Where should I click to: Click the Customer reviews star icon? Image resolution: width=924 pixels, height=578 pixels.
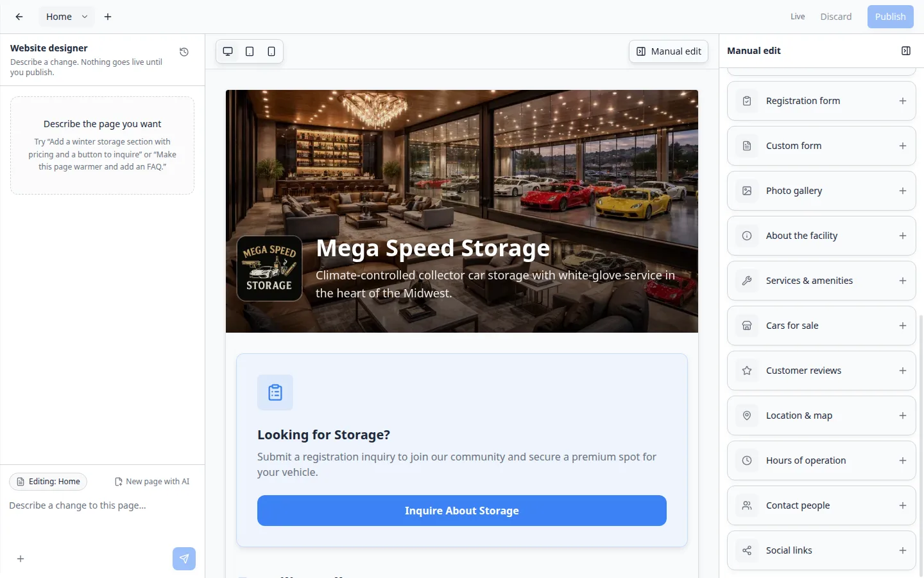click(x=747, y=371)
